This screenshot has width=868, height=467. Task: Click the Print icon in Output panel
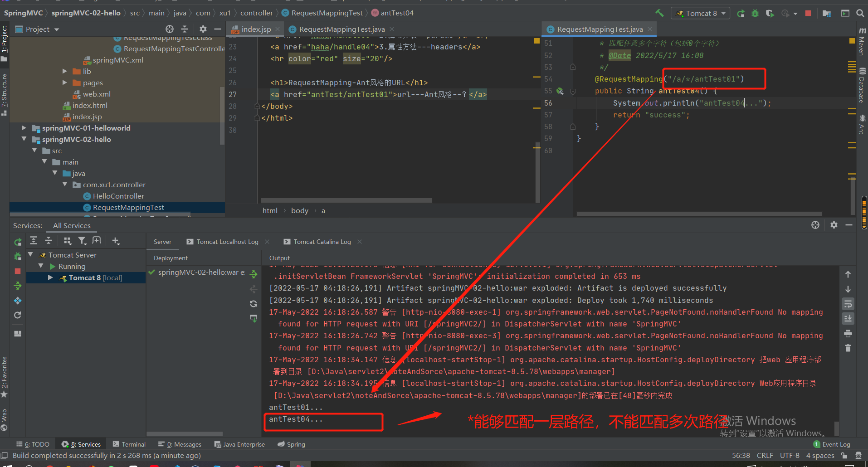848,334
